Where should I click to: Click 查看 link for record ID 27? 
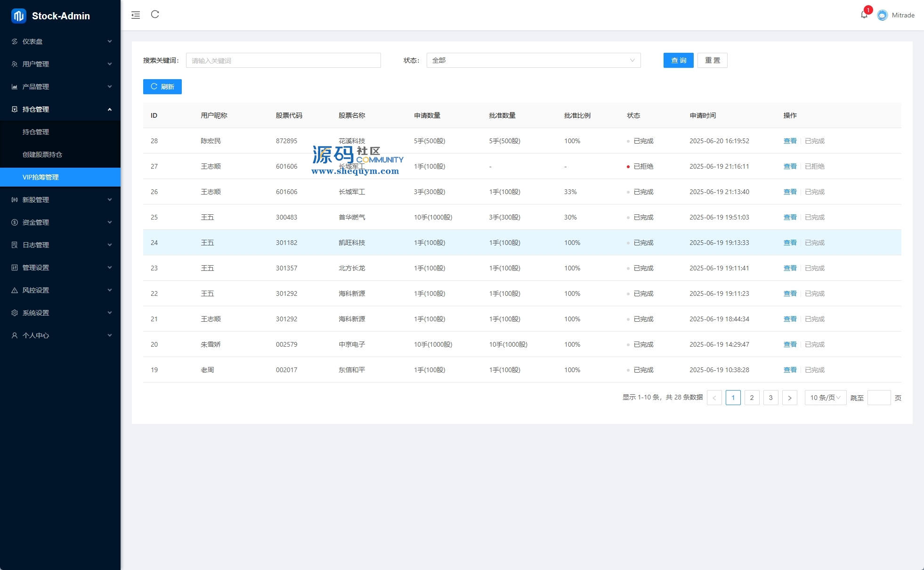tap(790, 166)
